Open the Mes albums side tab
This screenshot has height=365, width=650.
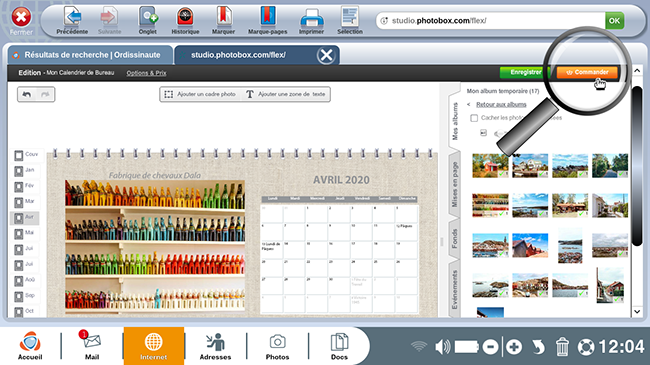455,121
